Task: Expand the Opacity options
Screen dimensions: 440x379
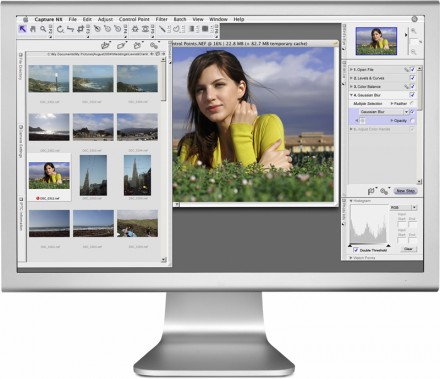Action: 392,121
